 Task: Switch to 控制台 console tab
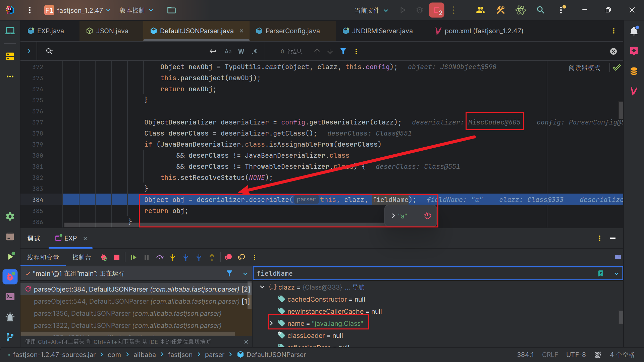coord(82,257)
